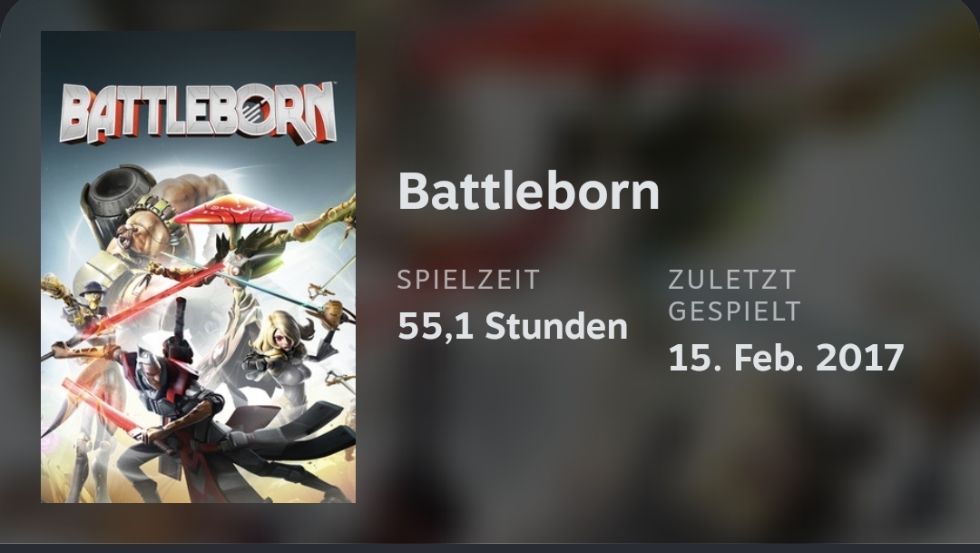
Task: Click the letter B starting the cover logo
Action: click(75, 115)
